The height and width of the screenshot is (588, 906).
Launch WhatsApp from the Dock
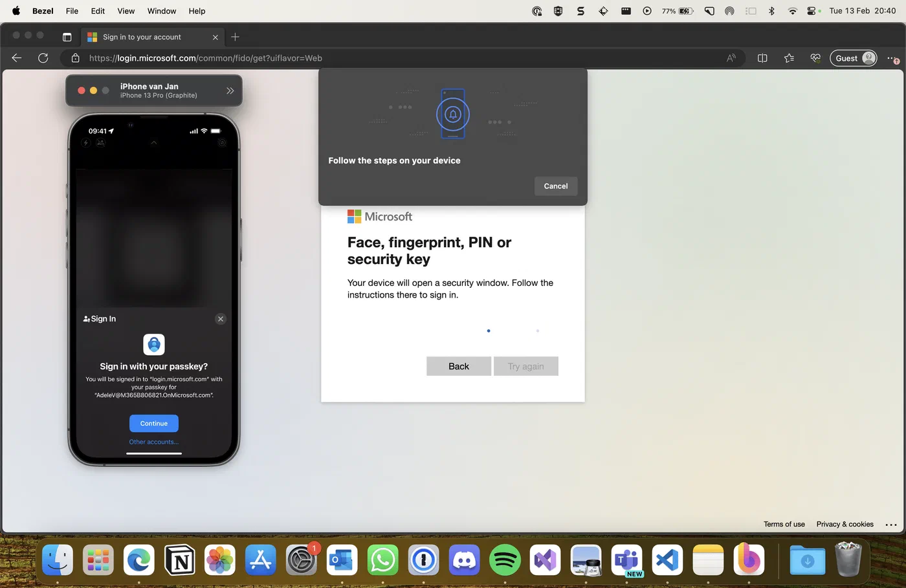pyautogui.click(x=382, y=560)
